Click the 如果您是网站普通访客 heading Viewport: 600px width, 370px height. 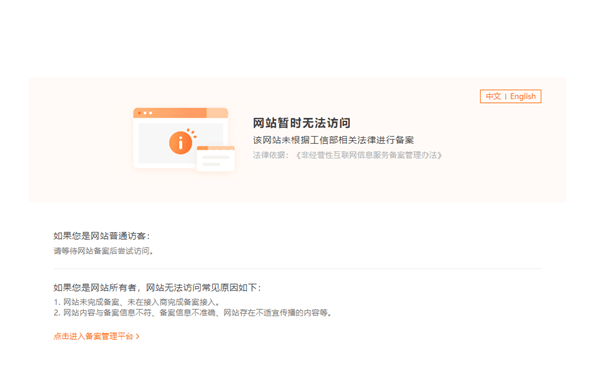click(101, 236)
